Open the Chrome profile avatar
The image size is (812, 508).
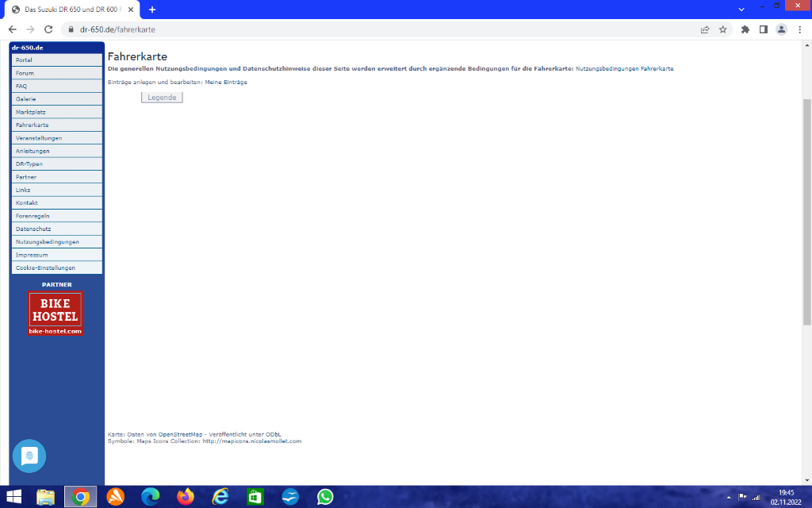(781, 29)
